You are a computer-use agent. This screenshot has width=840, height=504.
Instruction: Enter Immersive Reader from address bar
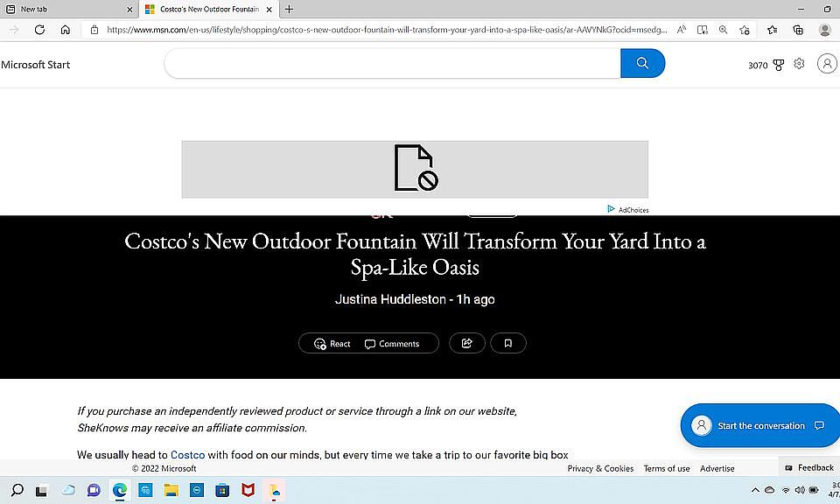(702, 30)
